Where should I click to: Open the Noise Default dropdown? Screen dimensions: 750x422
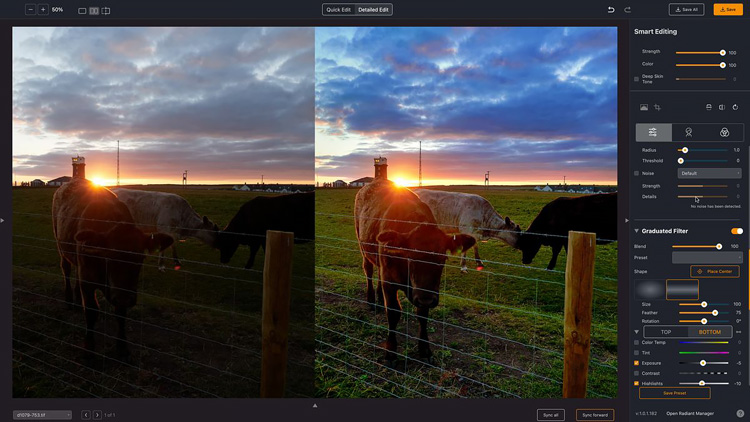pyautogui.click(x=709, y=173)
